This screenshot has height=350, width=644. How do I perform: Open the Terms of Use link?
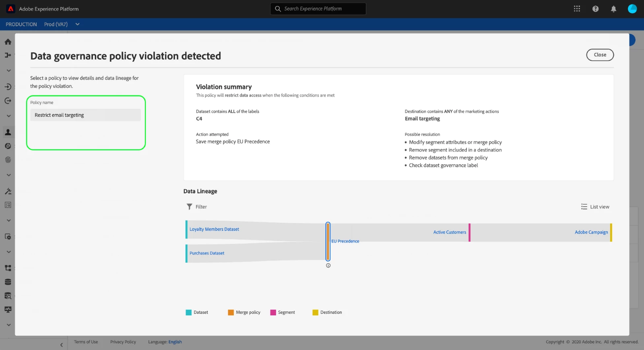86,342
